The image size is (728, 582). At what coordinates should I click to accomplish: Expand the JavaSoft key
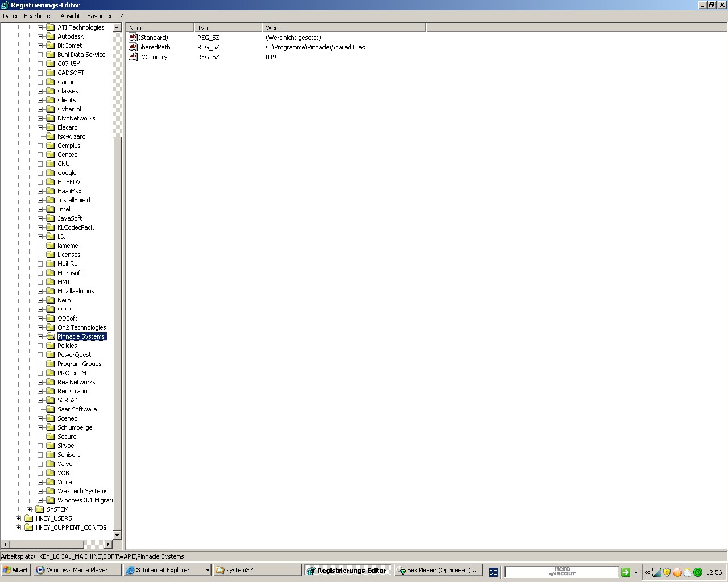(x=40, y=218)
